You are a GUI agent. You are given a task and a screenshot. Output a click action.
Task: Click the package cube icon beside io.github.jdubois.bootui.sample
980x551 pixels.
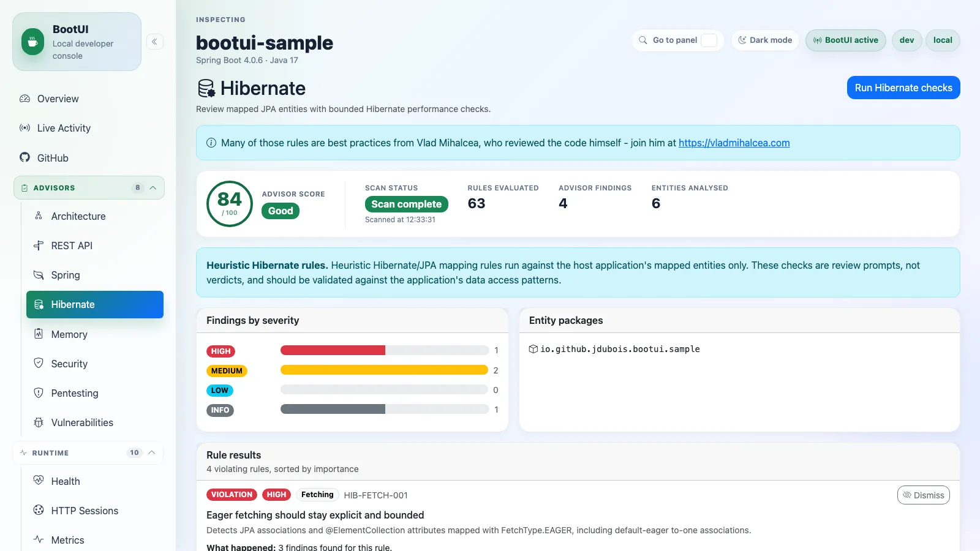533,349
